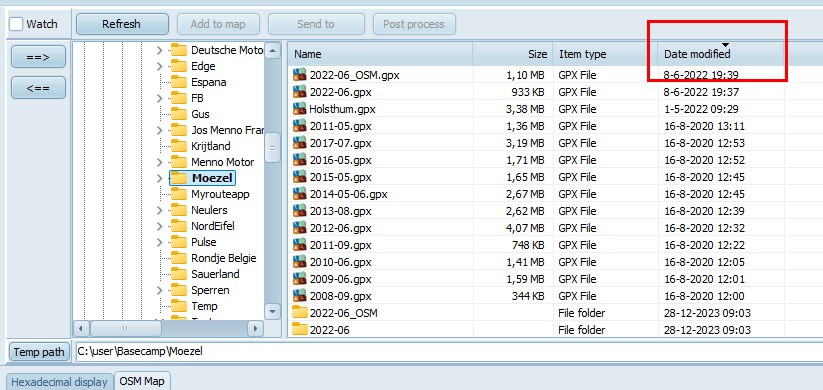Click the GPX icon of 2016-05.gpx
The height and width of the screenshot is (390, 823).
coord(300,160)
